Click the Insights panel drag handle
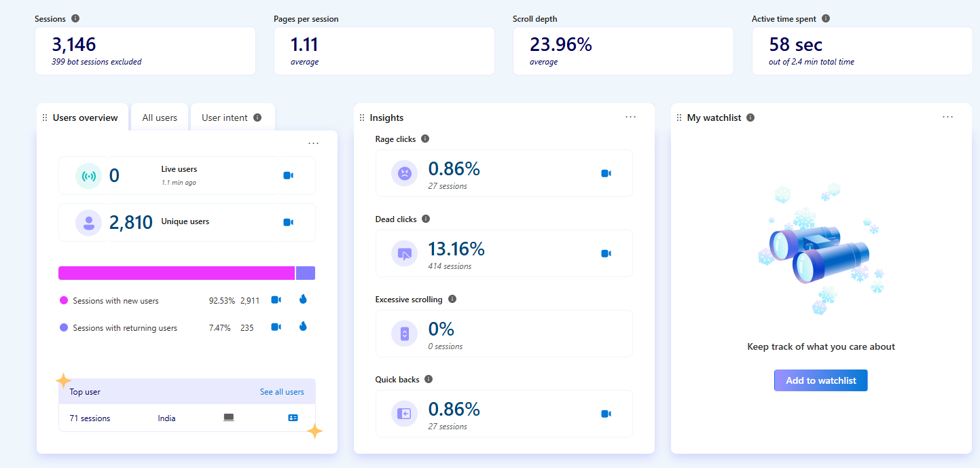Viewport: 980px width, 468px height. [x=362, y=118]
